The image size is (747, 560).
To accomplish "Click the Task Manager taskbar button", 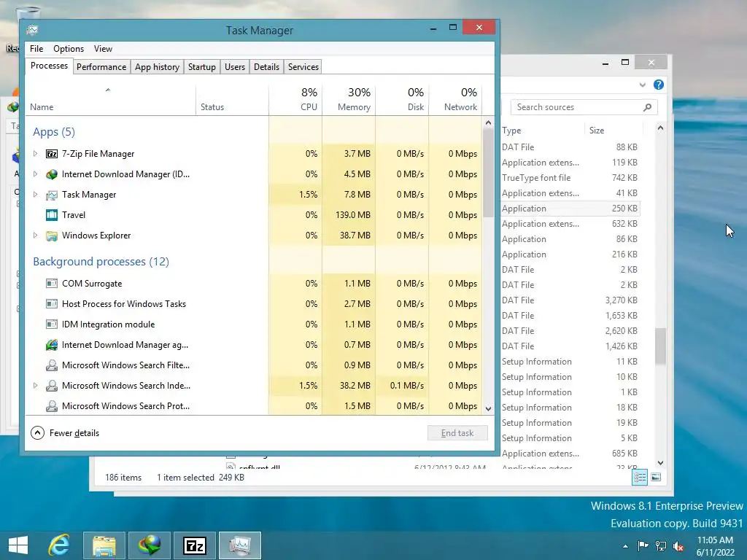I will tap(240, 545).
